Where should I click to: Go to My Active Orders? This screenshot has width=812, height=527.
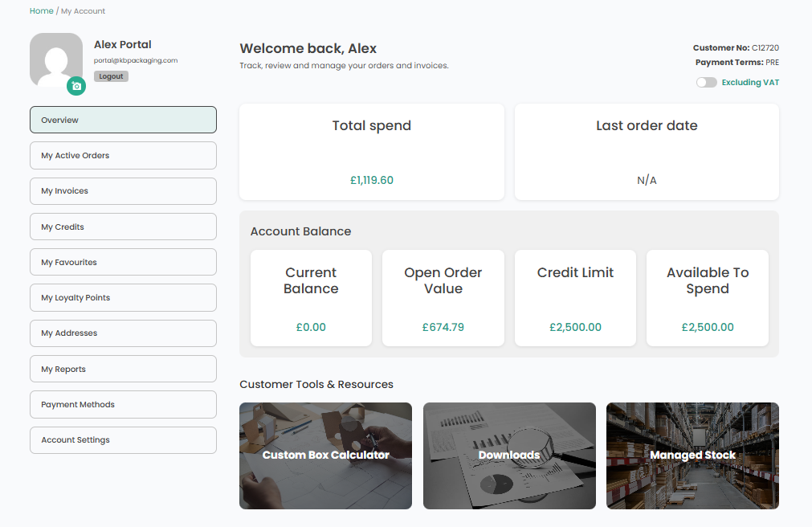click(123, 156)
